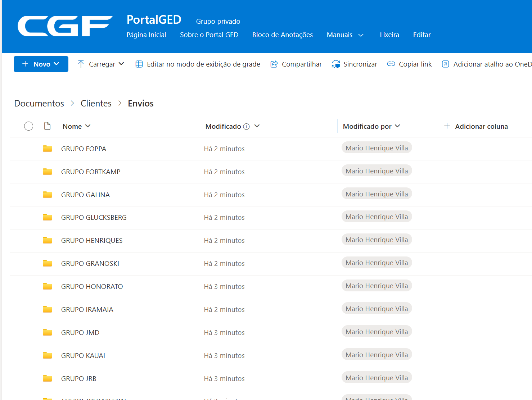
Task: Click Adicionar coluna to add a column
Action: pyautogui.click(x=476, y=126)
